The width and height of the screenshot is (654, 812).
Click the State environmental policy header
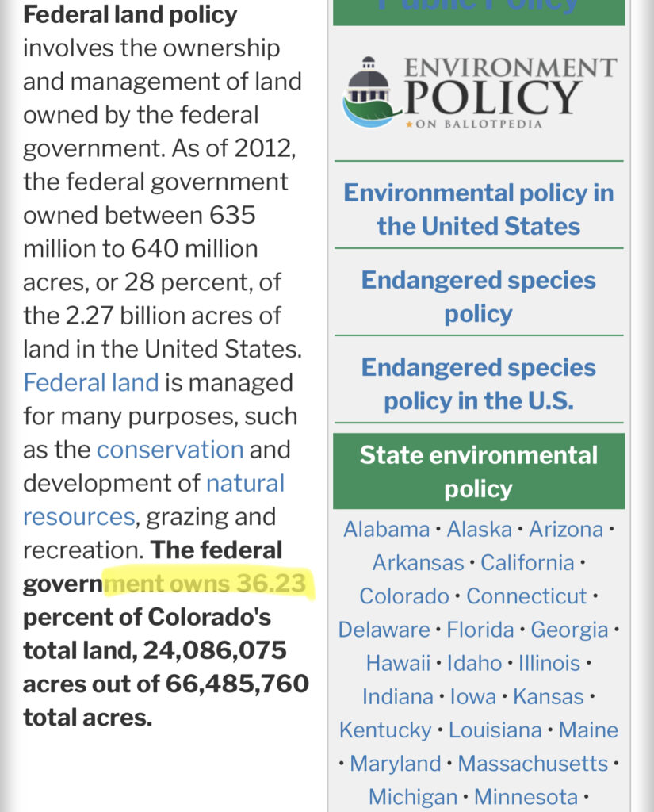click(479, 472)
